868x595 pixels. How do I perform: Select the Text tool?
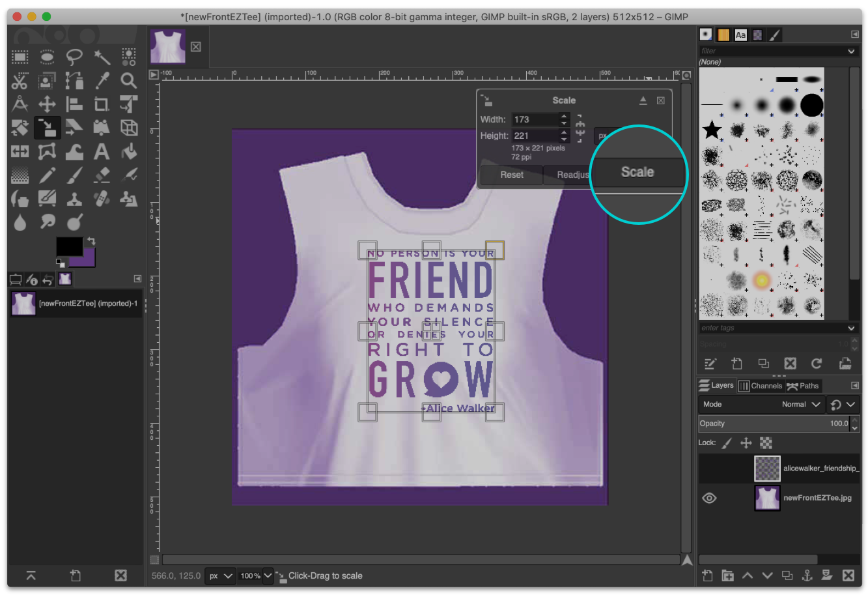click(102, 151)
